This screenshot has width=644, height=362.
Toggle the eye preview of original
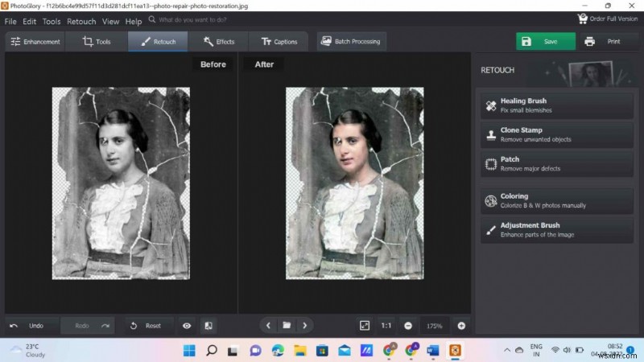point(187,326)
